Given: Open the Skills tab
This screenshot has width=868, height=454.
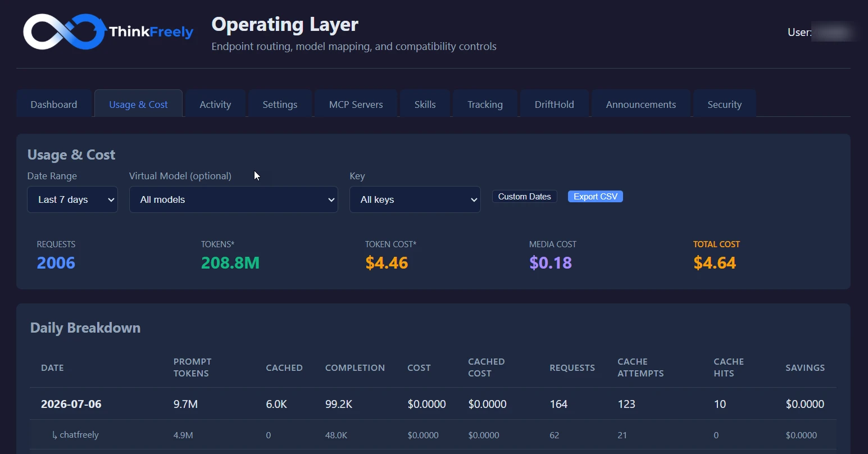Looking at the screenshot, I should (x=425, y=104).
